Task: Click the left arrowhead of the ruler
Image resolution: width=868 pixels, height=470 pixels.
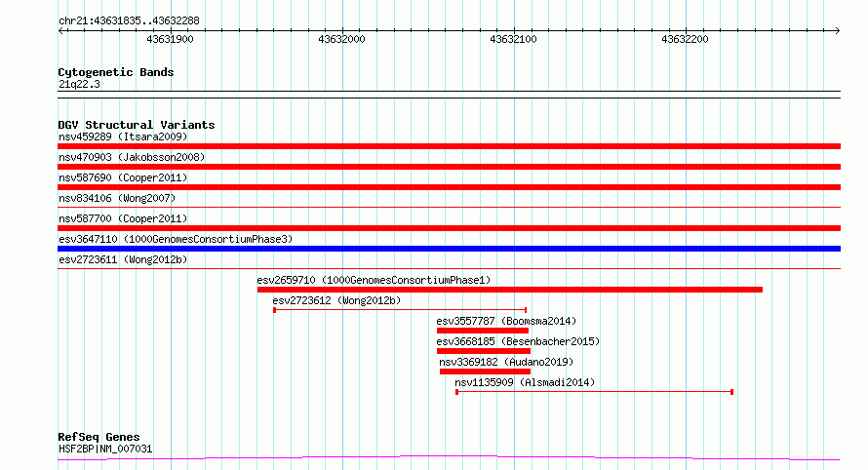Action: click(x=60, y=31)
